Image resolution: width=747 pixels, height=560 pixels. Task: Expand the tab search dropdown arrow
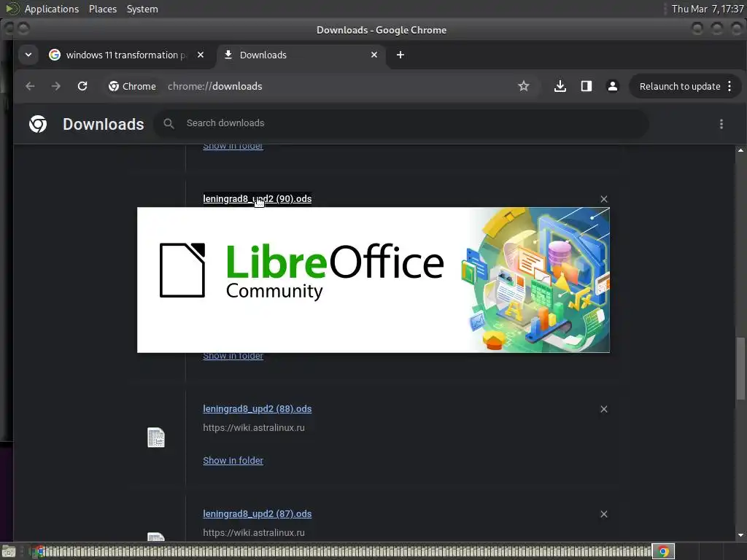click(28, 55)
